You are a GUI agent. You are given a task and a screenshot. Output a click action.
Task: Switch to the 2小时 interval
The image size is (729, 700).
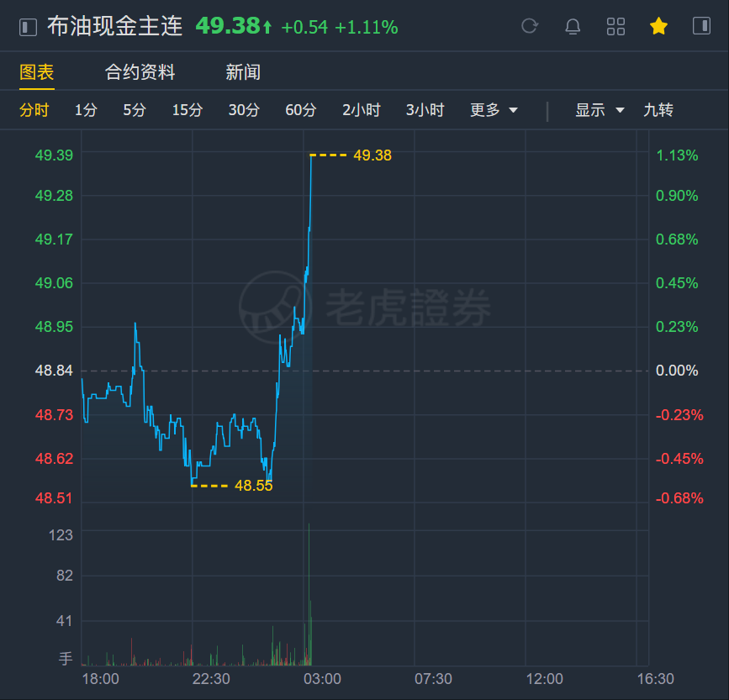[x=362, y=110]
